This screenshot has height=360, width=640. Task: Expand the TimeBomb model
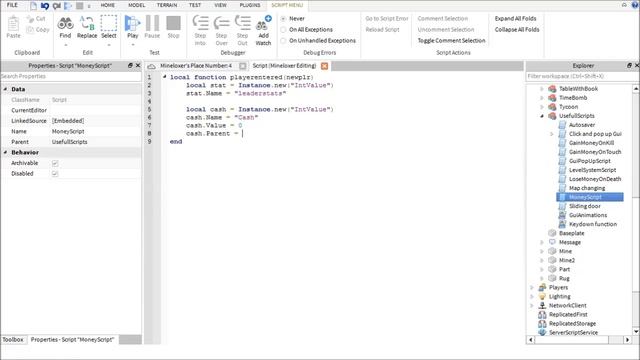[x=542, y=98]
